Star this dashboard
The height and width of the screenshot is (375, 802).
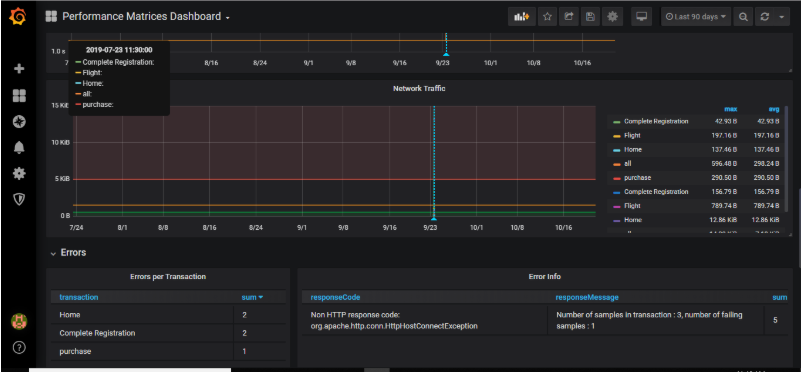[x=547, y=16]
